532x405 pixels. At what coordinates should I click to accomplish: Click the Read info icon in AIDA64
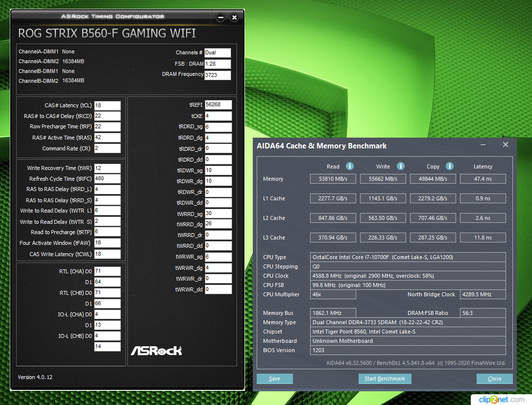tap(349, 166)
